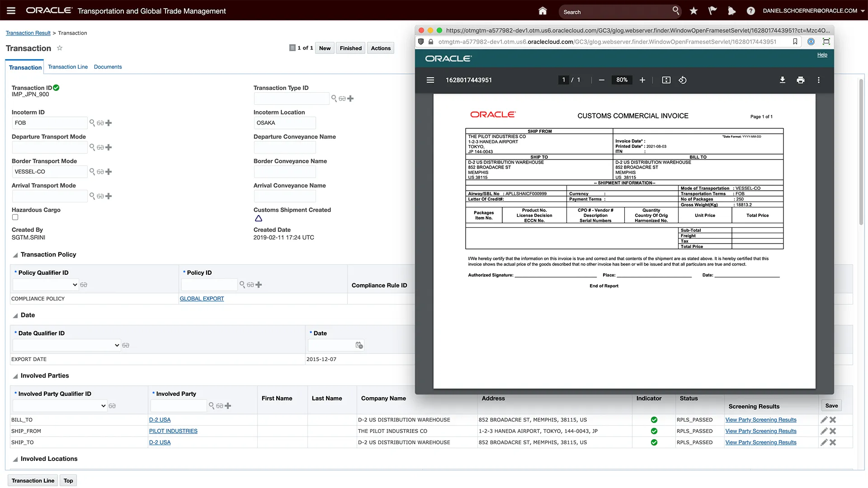This screenshot has width=868, height=488.
Task: Collapse the Transaction Policy section
Action: [15, 255]
